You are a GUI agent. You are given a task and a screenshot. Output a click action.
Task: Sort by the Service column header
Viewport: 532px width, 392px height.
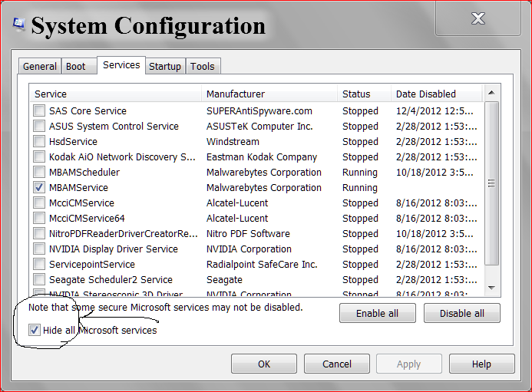116,94
